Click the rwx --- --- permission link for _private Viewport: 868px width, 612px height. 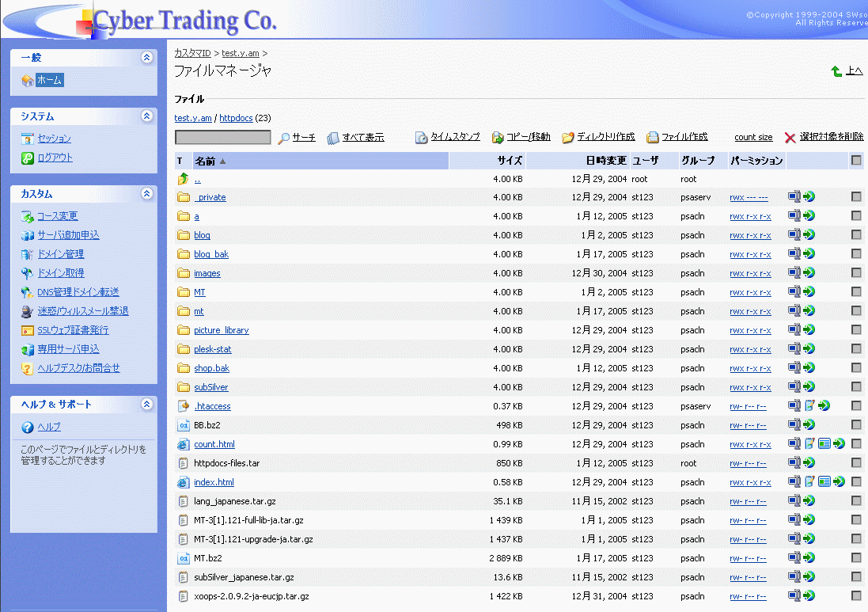pyautogui.click(x=749, y=197)
